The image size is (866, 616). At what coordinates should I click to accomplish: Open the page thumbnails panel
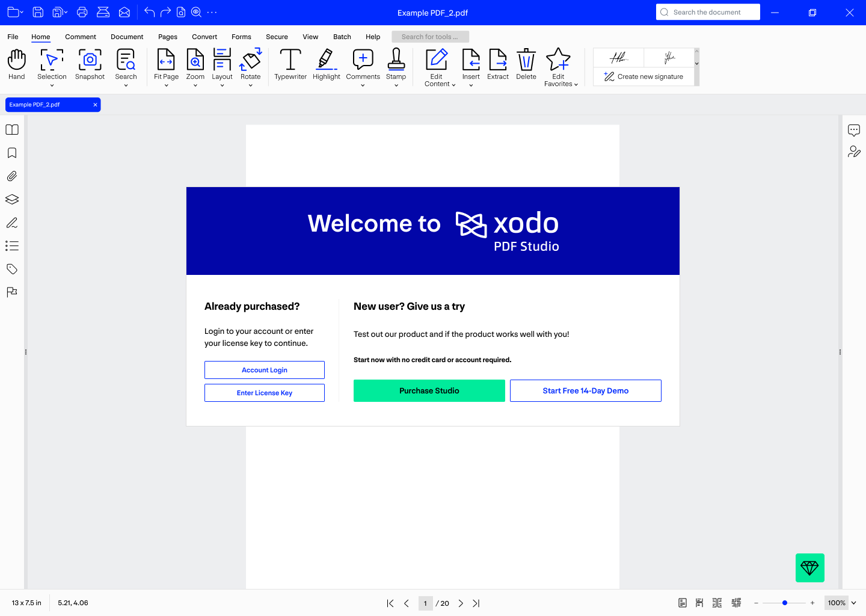(x=12, y=130)
